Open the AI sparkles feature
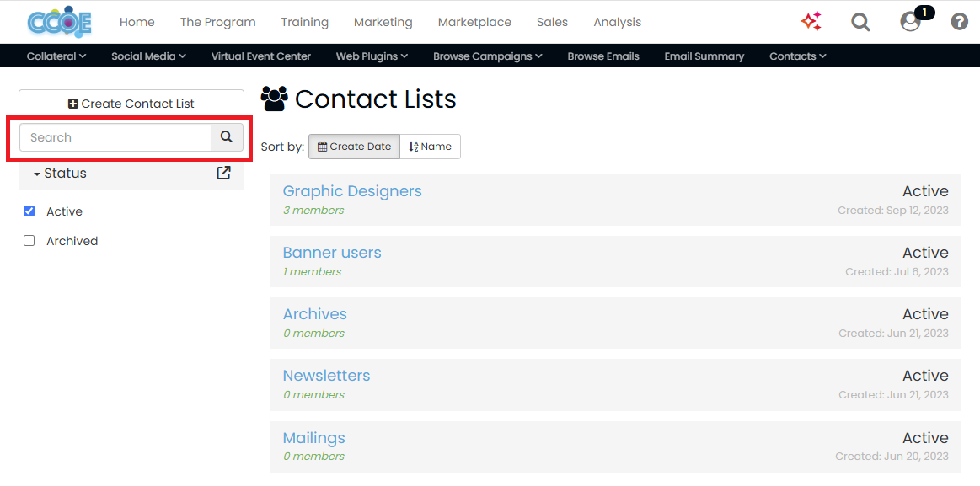The width and height of the screenshot is (980, 486). coord(811,22)
